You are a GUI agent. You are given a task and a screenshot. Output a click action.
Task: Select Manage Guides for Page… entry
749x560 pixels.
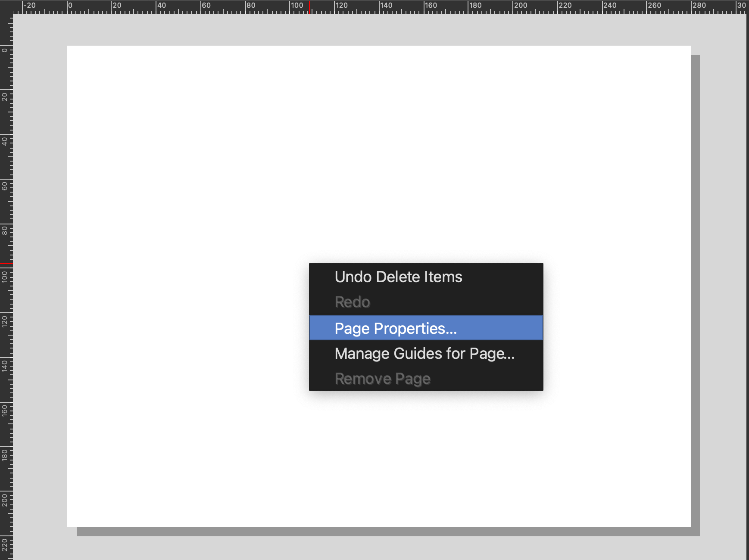424,354
